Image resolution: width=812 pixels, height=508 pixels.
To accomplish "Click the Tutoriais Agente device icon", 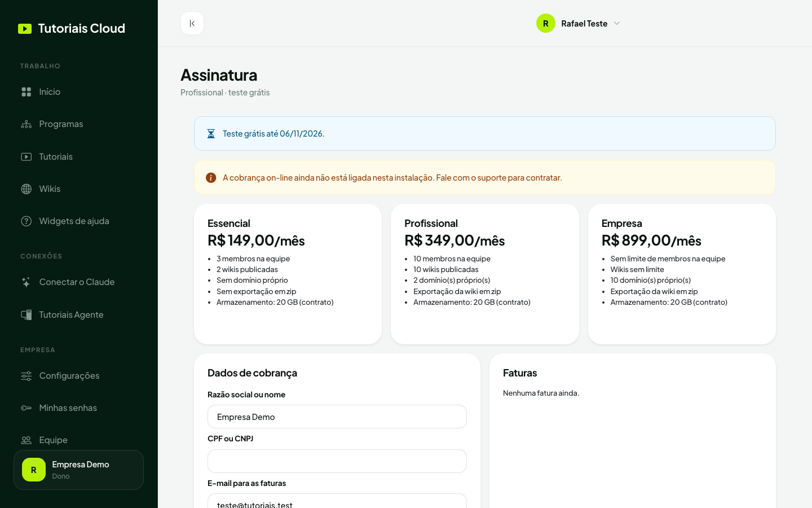I will 27,315.
